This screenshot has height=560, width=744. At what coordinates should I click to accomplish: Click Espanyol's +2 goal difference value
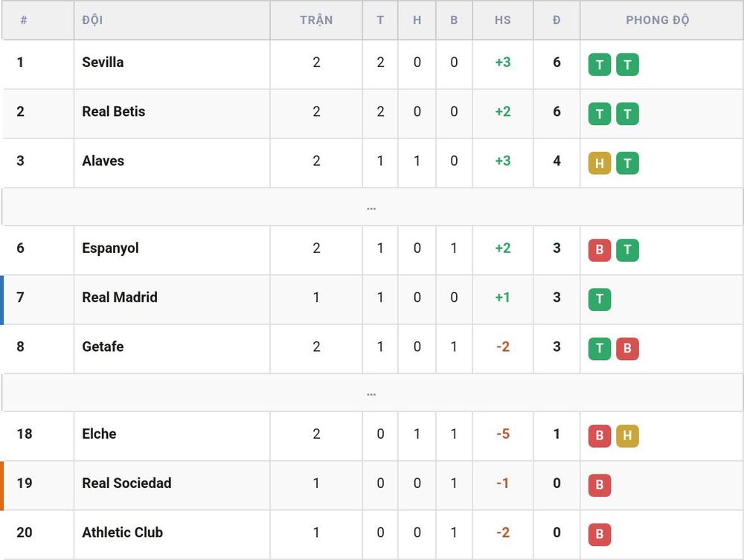coord(502,248)
